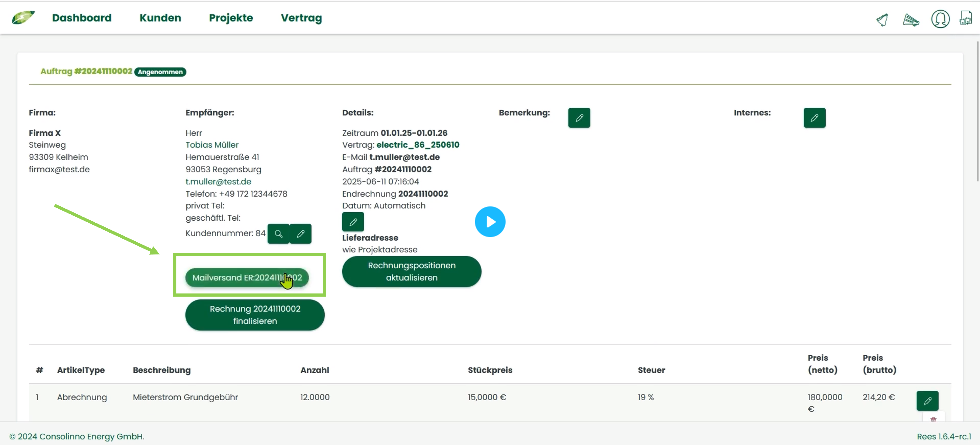This screenshot has width=980, height=445.
Task: Click 93309 Kelheim company address
Action: tap(58, 157)
